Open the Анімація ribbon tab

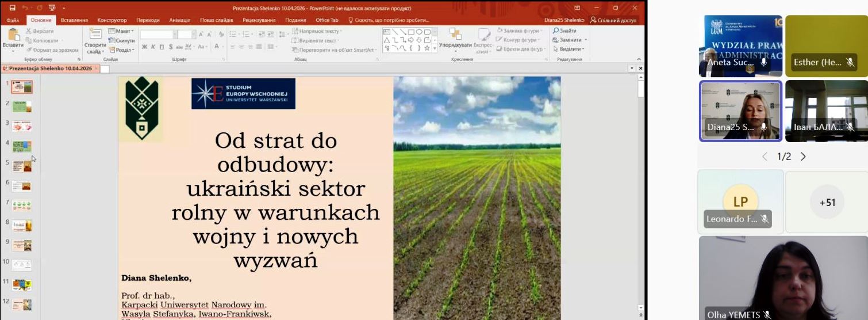179,20
